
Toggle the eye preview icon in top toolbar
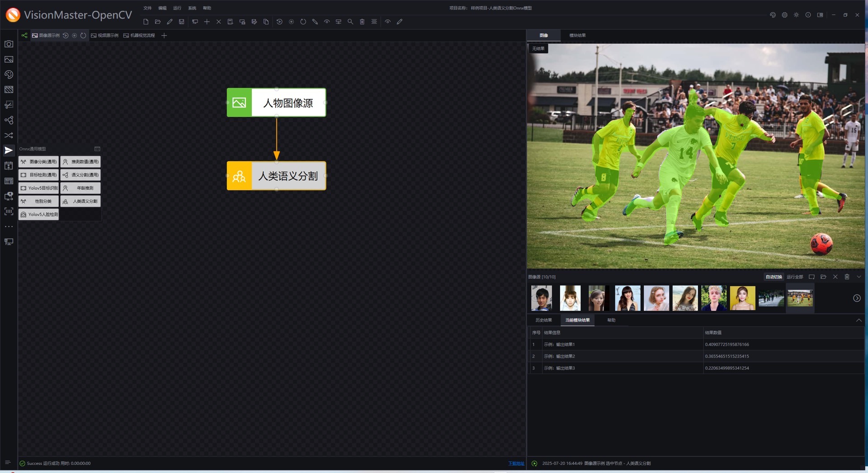click(x=387, y=22)
